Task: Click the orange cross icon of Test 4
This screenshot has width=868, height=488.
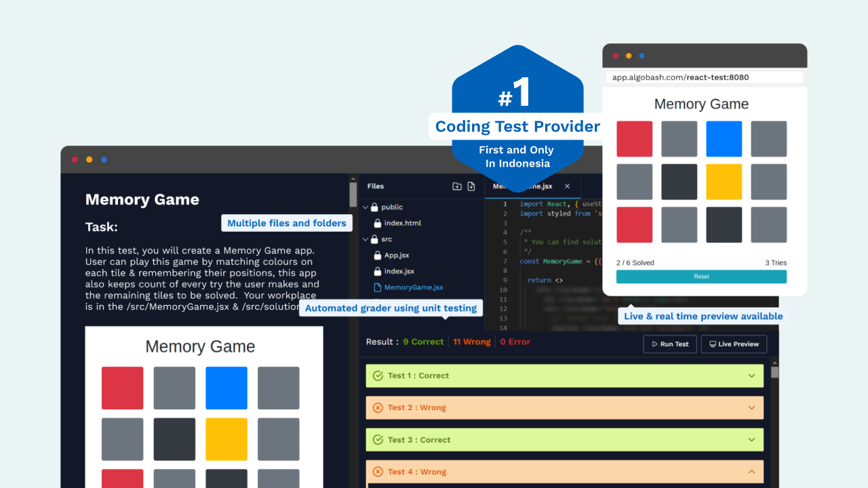Action: (x=378, y=472)
